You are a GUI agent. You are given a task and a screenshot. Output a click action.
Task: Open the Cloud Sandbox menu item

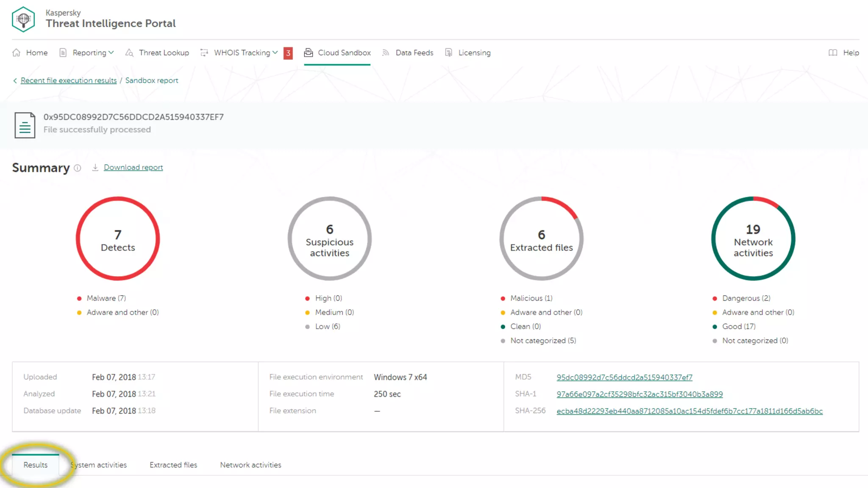point(344,53)
